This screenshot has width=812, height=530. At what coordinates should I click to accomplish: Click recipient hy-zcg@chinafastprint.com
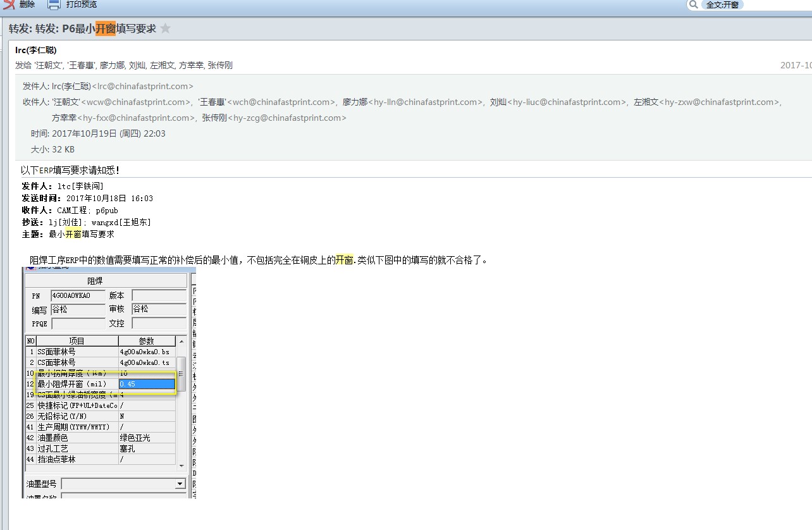286,118
